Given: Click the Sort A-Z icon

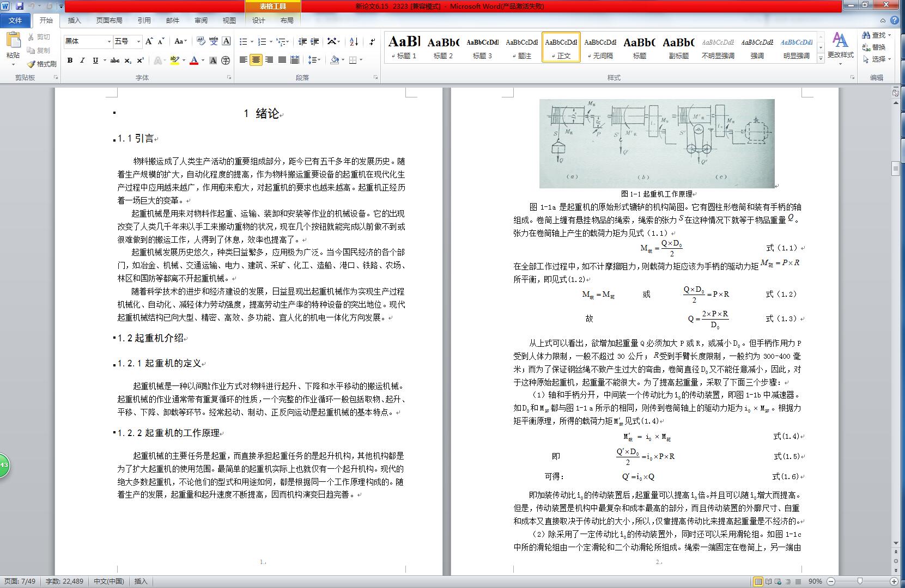Looking at the screenshot, I should point(354,41).
